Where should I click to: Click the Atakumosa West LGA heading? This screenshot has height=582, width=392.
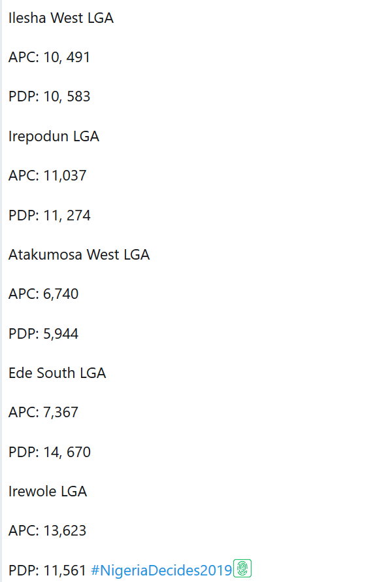tap(78, 254)
